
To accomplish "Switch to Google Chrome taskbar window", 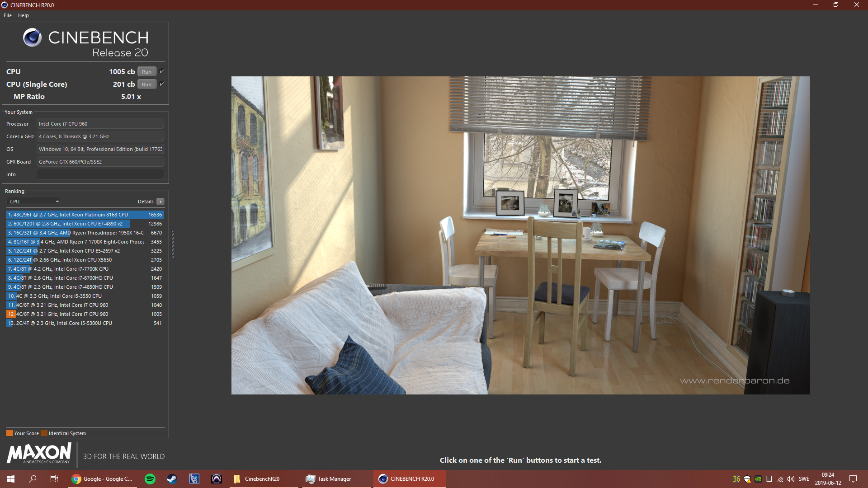I will tap(102, 479).
